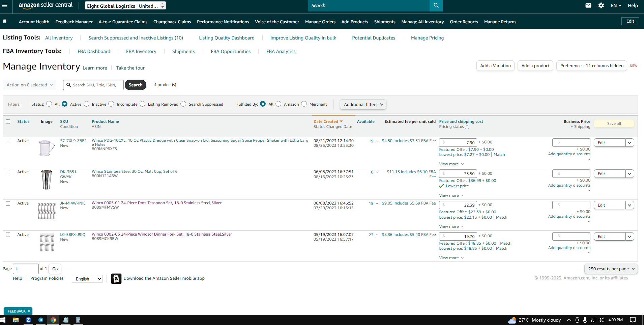Viewport: 644px width, 325px height.
Task: Open the FBA Dashboard tab
Action: [94, 51]
